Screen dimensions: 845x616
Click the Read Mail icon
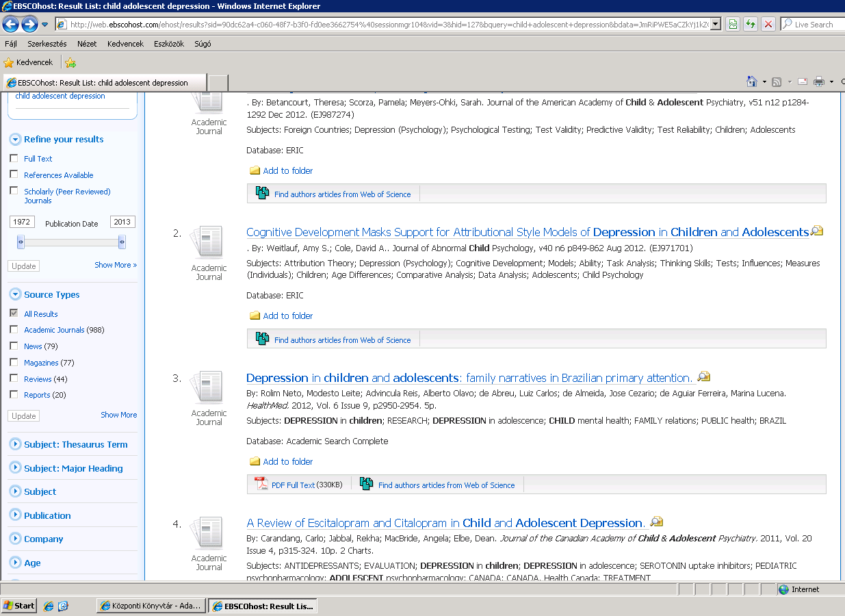tap(802, 82)
